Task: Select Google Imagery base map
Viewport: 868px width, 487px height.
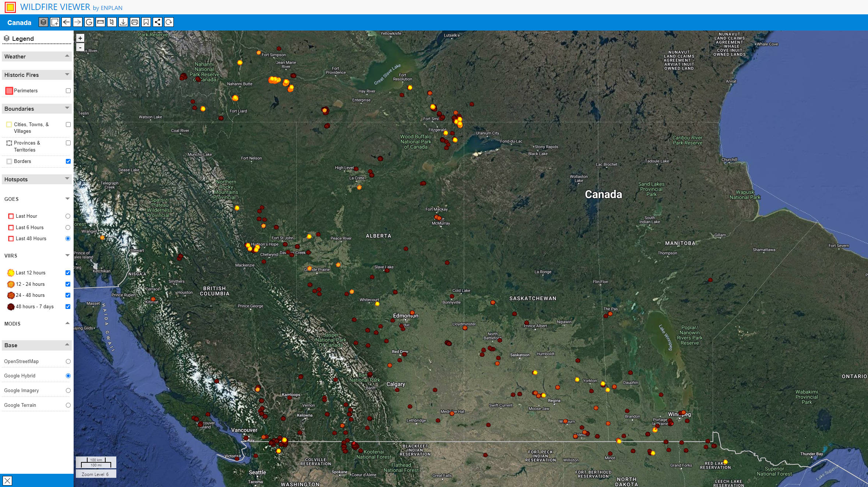Action: point(68,390)
